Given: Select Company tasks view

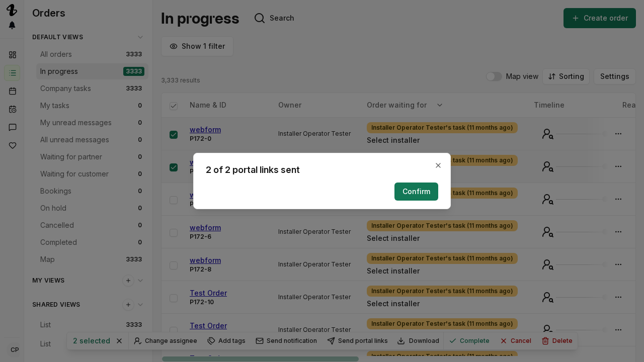Looking at the screenshot, I should click(x=92, y=88).
